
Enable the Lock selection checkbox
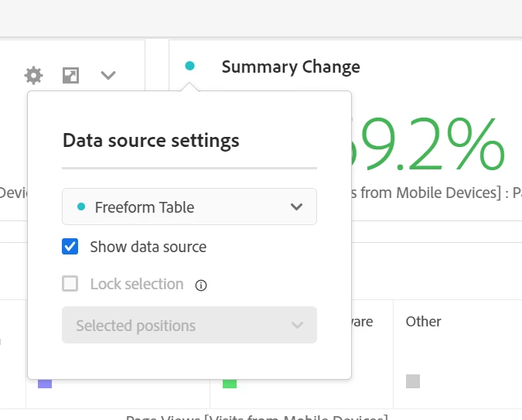[70, 283]
